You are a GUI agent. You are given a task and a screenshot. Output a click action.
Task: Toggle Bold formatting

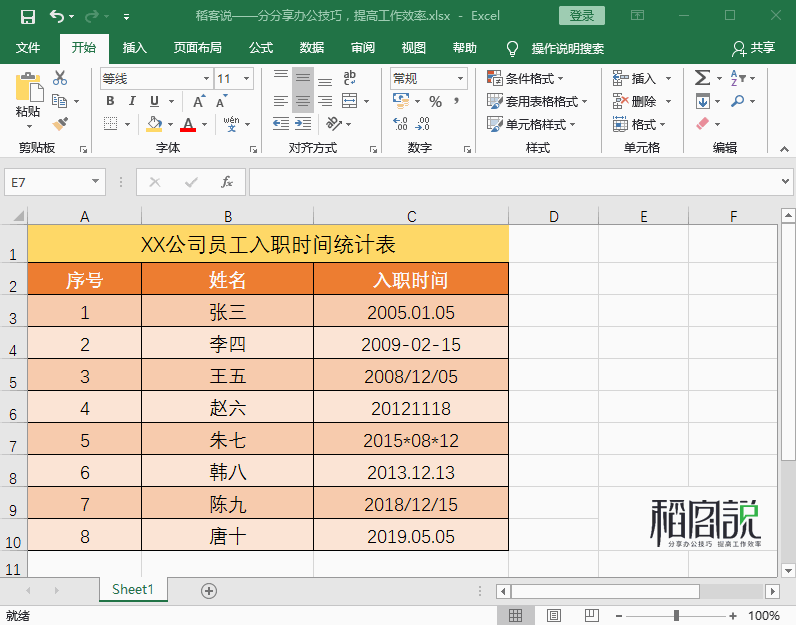click(110, 101)
